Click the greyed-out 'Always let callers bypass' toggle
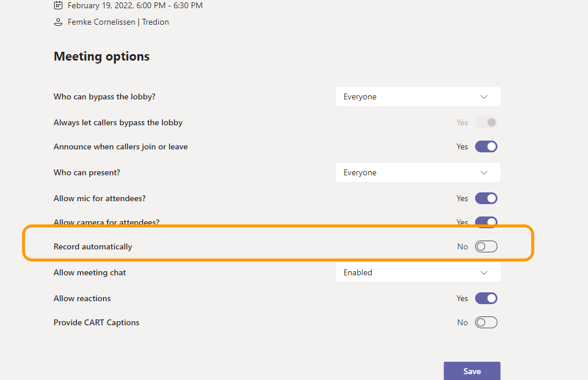The height and width of the screenshot is (380, 588). (x=486, y=122)
